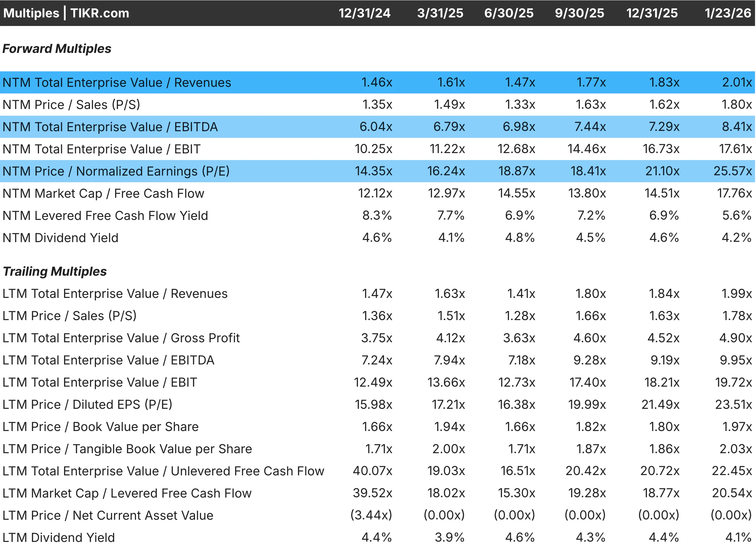Select the highlighted NTM Total Enterprise Value / EBITDA row

pos(110,127)
